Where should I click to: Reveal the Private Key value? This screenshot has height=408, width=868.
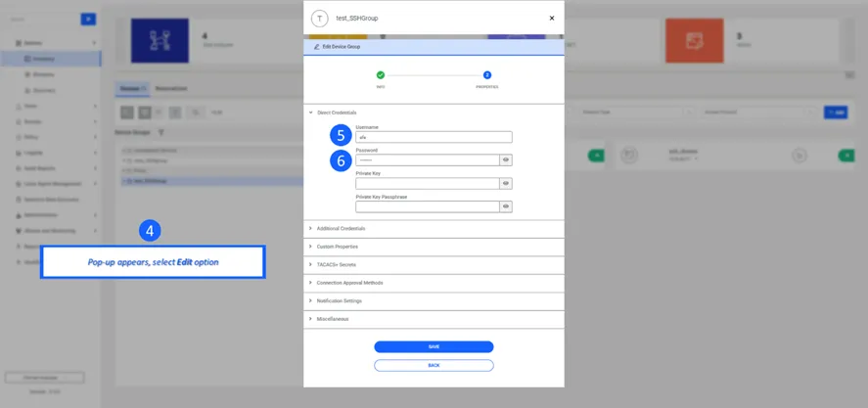(x=506, y=183)
